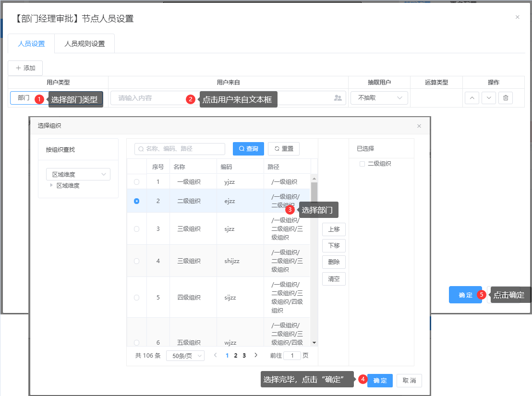Open the 不抽取 dropdown
The image size is (532, 396).
[379, 98]
